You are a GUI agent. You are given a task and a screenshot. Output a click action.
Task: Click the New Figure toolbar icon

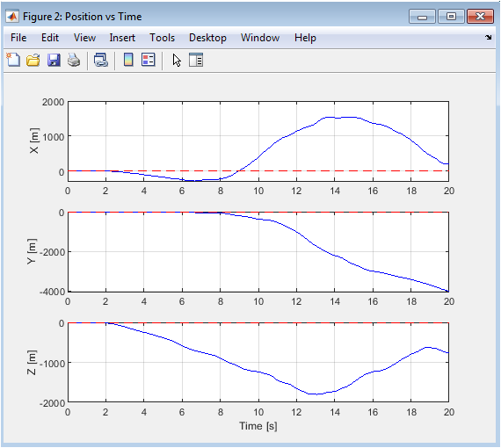tap(13, 60)
